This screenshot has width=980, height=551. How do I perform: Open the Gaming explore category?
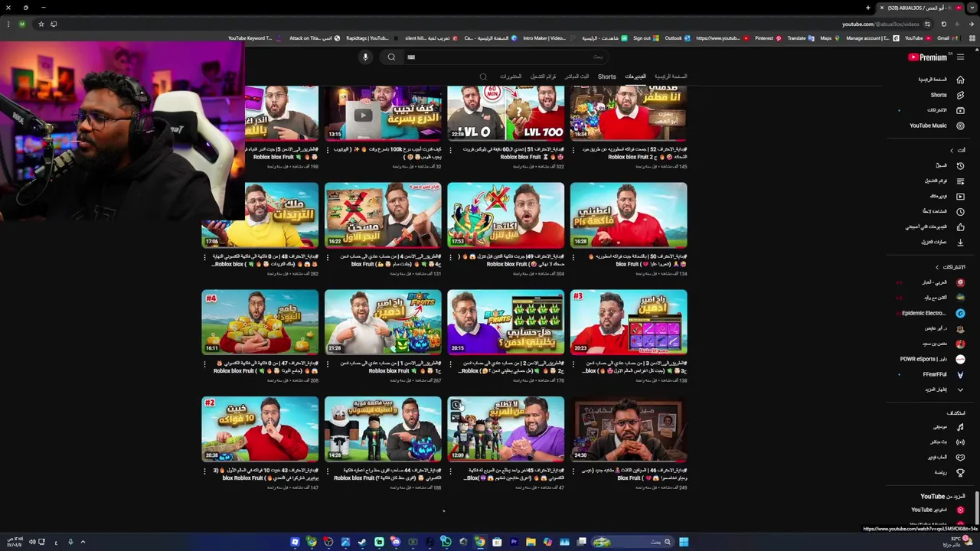tap(945, 458)
